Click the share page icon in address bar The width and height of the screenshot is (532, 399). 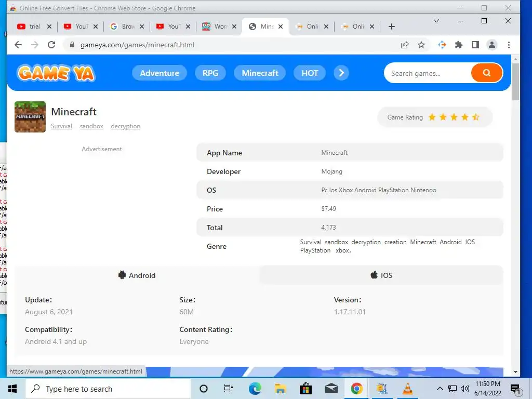click(404, 45)
